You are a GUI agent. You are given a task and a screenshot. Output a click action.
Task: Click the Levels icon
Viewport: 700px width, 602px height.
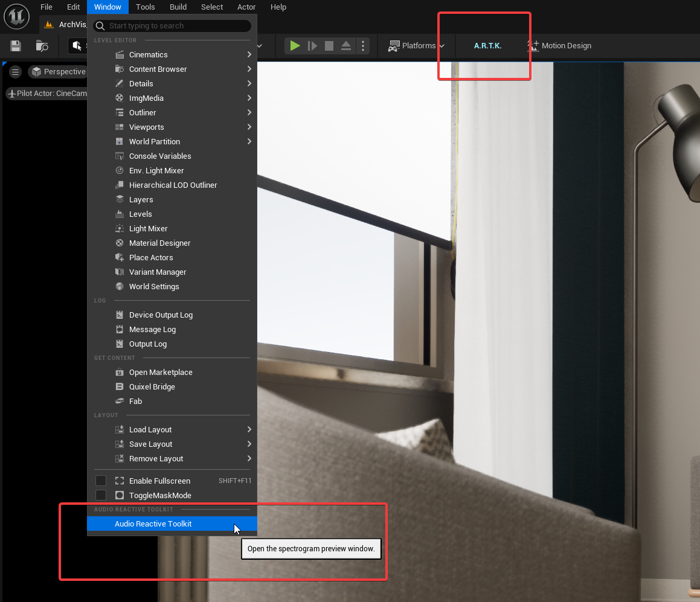[120, 214]
